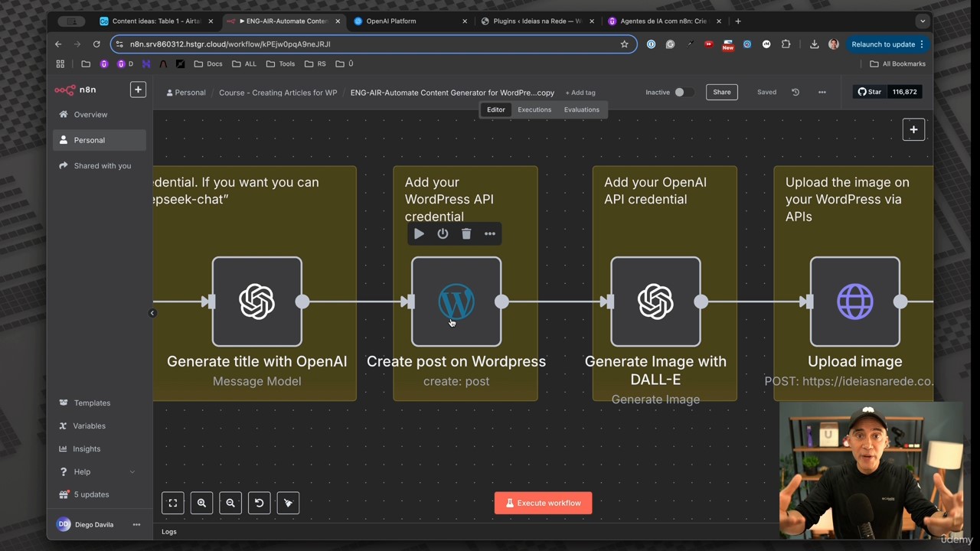Select the Create post on Wordpress node
980x551 pixels.
[456, 302]
